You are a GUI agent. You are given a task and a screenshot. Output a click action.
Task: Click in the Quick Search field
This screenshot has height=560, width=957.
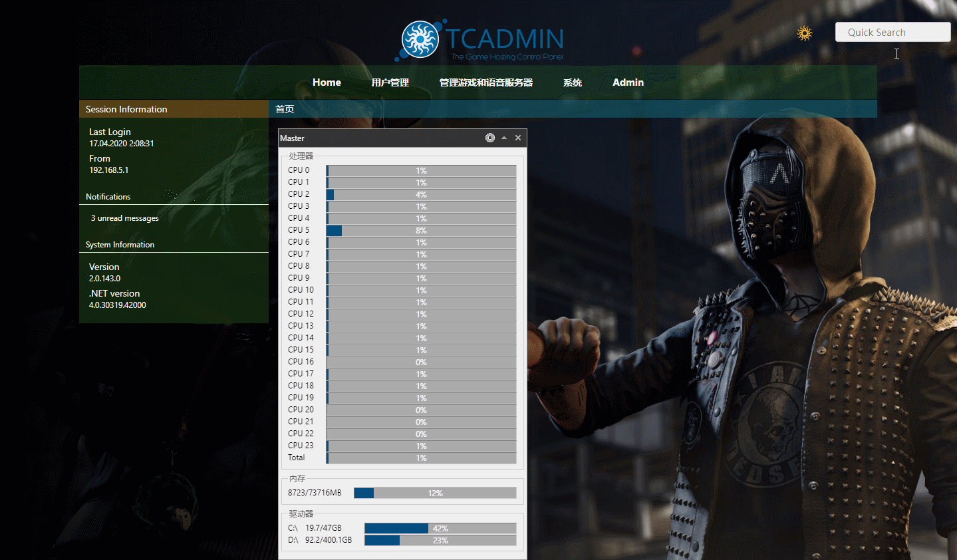tap(892, 33)
